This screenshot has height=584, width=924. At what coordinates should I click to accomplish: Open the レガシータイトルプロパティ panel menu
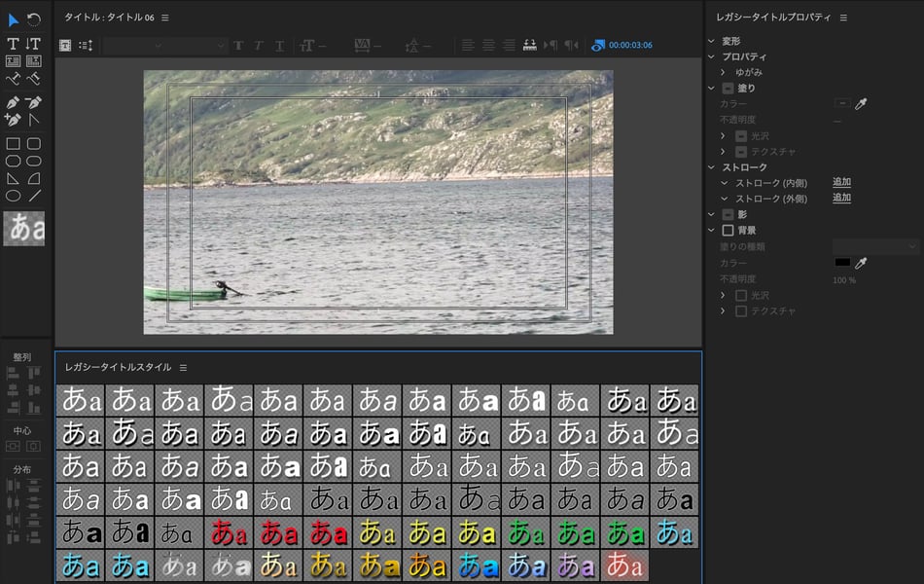[843, 18]
